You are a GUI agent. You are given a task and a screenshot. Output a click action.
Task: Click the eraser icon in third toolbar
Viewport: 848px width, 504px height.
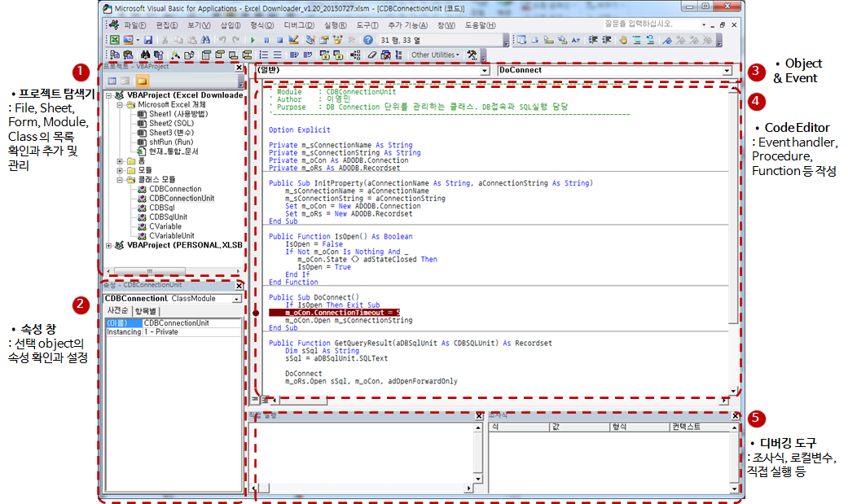click(371, 55)
